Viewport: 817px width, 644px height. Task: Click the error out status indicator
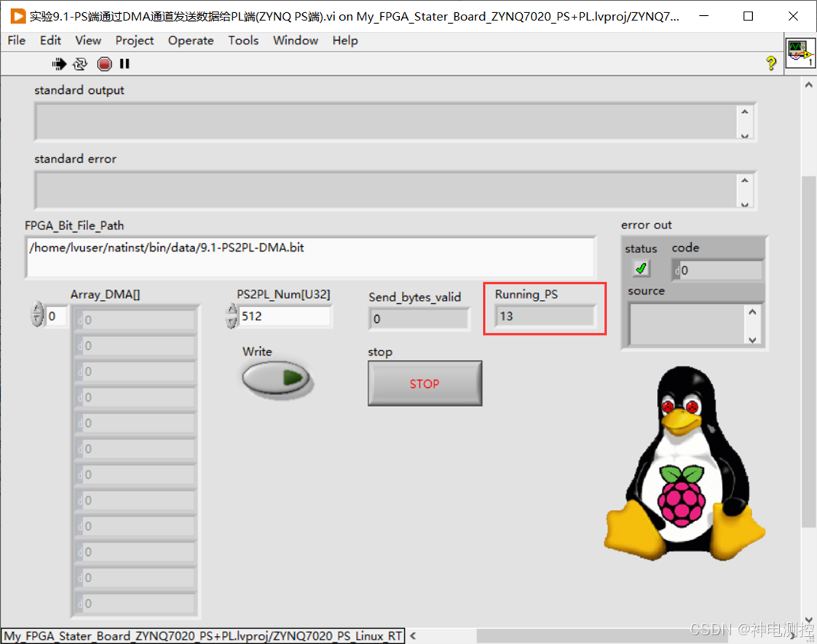(642, 269)
